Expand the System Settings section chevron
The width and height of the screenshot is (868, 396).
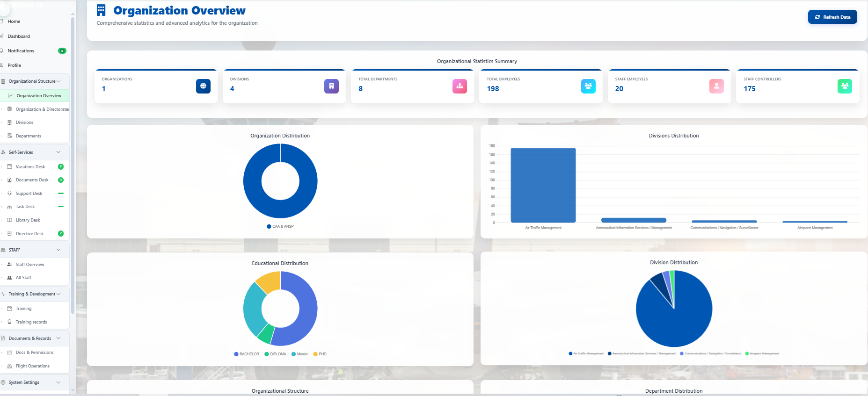point(58,382)
